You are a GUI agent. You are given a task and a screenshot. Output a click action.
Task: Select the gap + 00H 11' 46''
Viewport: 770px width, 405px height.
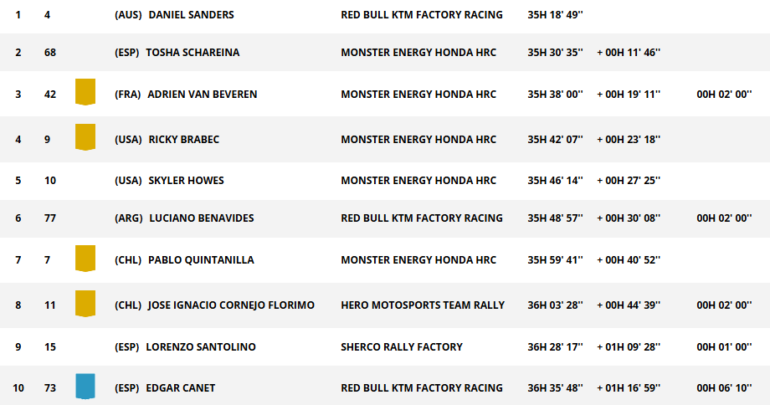point(630,52)
